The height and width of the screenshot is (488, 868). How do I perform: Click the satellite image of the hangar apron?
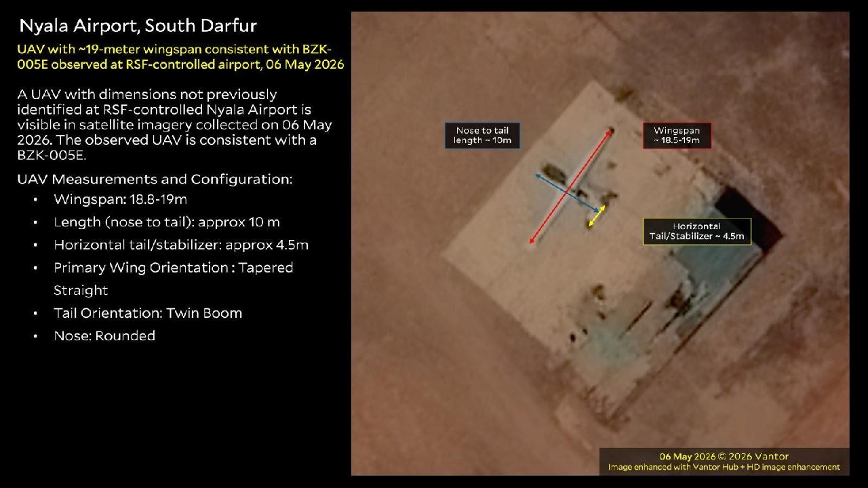[x=600, y=243]
